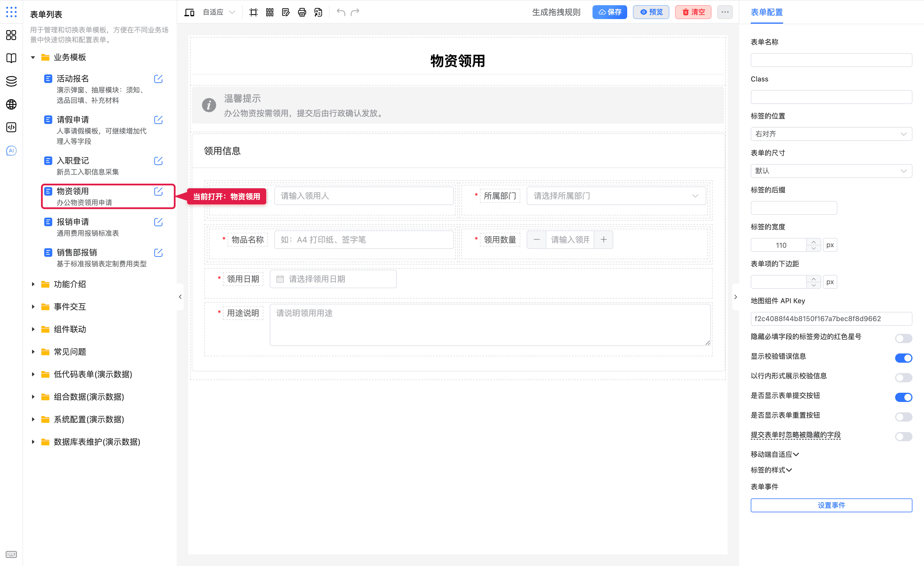
Task: Undo the last designer action
Action: (x=341, y=12)
